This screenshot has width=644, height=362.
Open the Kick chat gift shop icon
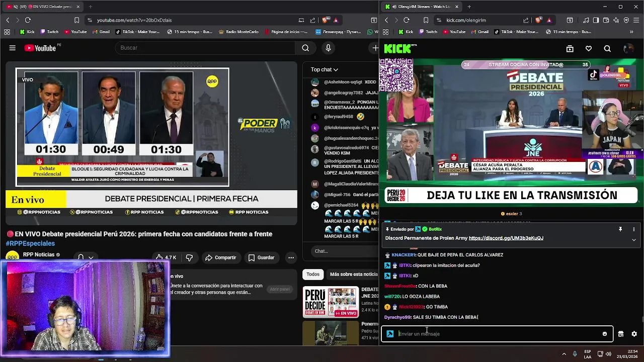[x=621, y=334]
